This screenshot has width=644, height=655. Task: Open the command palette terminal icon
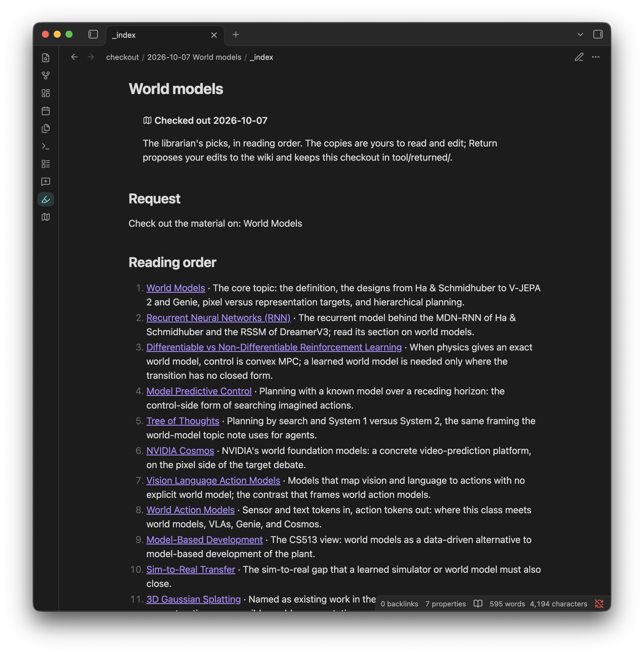coord(46,146)
